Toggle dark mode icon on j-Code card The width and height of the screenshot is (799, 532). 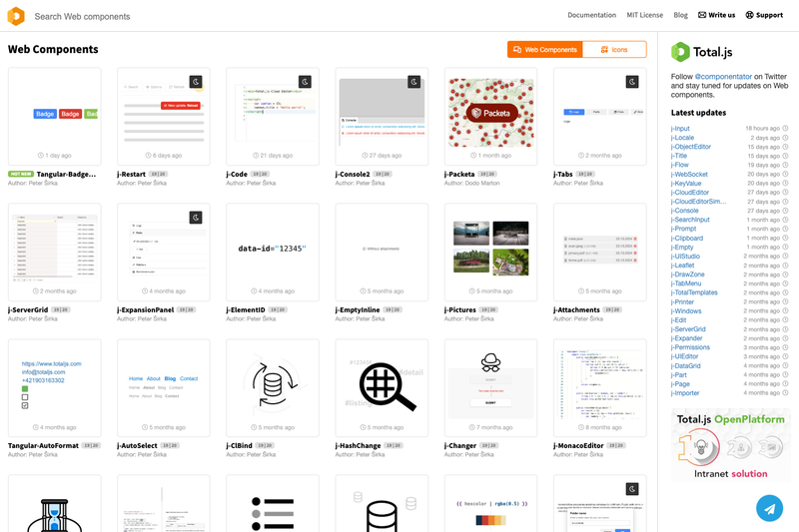[x=305, y=82]
